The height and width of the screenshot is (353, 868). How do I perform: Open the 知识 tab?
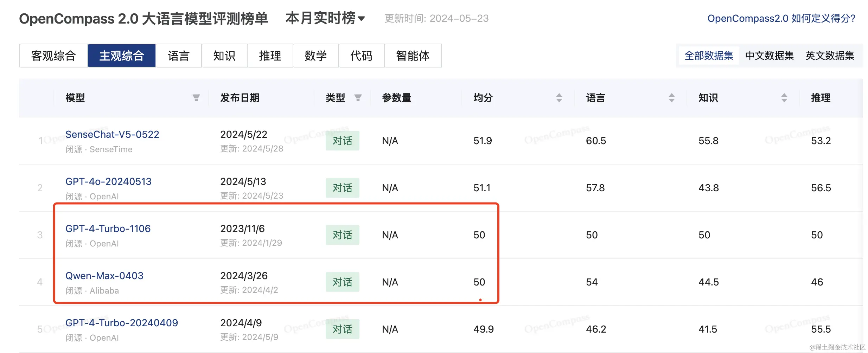click(224, 56)
